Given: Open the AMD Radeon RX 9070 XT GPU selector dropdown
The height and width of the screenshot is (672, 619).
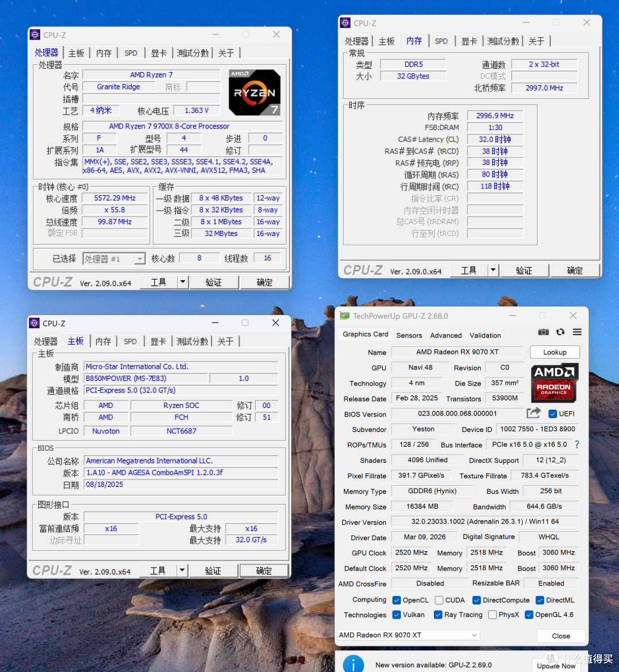Looking at the screenshot, I should (409, 635).
